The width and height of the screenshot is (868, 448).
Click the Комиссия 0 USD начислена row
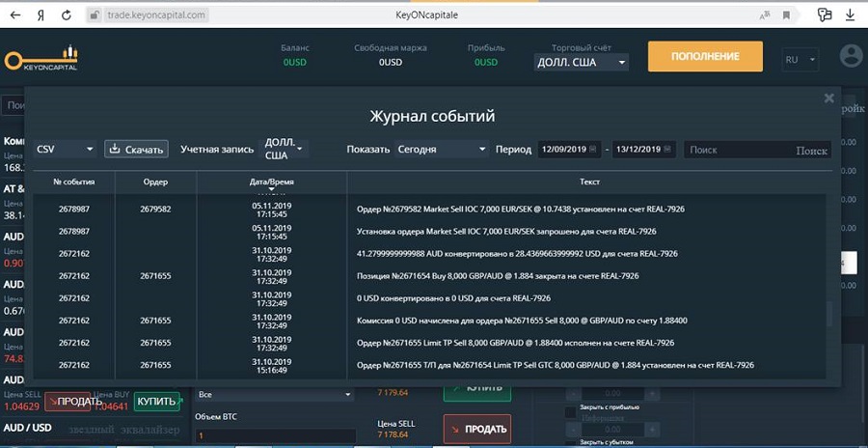coord(429,321)
